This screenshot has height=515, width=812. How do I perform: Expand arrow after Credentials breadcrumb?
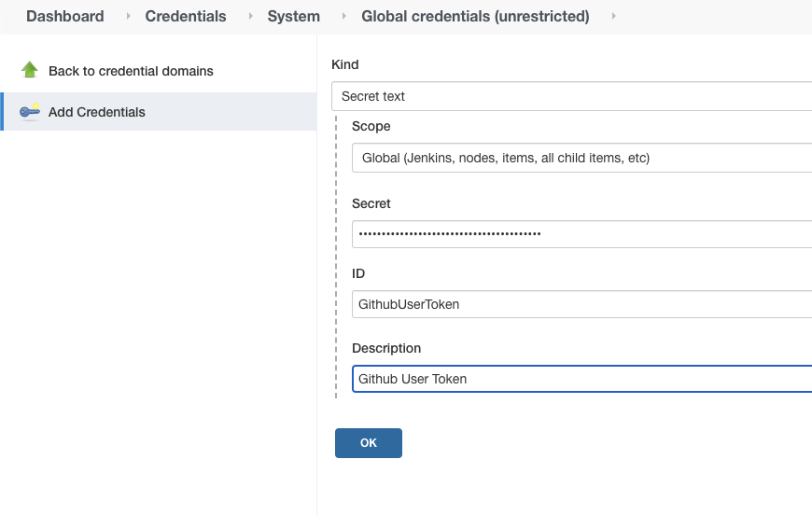(x=251, y=16)
